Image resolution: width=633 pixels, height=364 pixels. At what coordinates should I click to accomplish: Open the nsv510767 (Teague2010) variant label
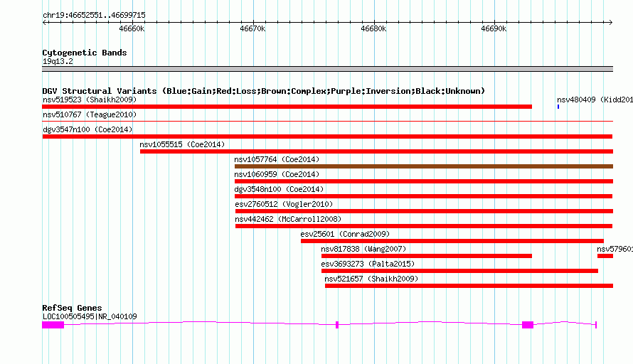point(90,114)
